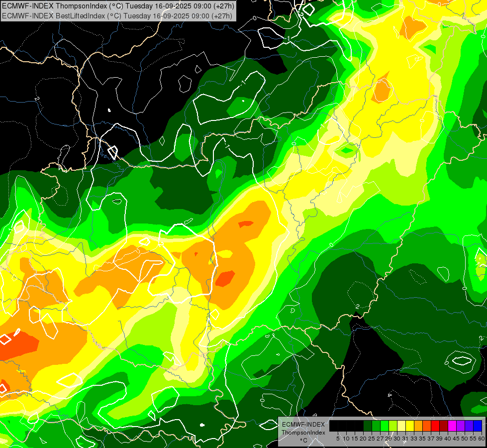Click the legend value label '33'

pos(414,439)
